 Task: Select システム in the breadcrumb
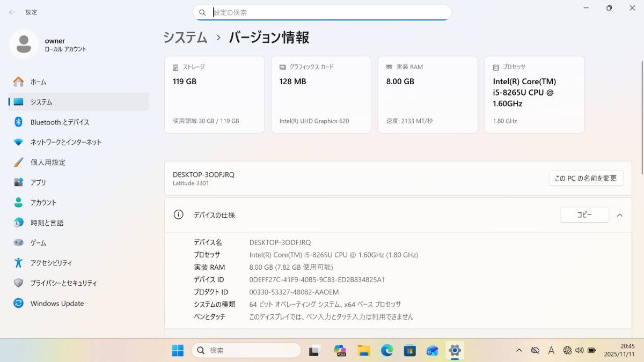185,38
